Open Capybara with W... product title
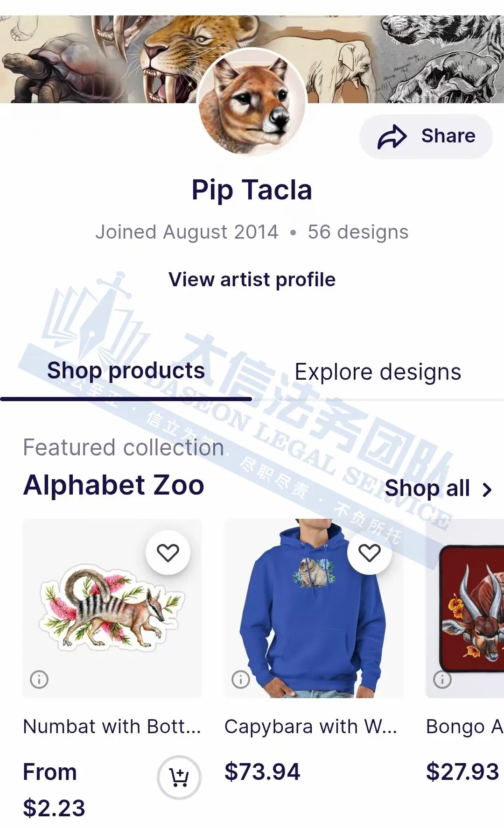This screenshot has height=828, width=504. pyautogui.click(x=311, y=727)
